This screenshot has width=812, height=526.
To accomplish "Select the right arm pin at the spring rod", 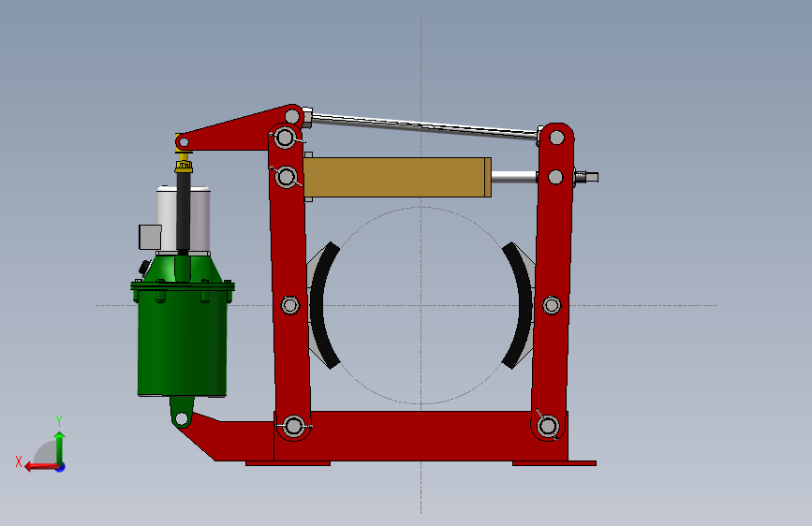I will click(555, 177).
